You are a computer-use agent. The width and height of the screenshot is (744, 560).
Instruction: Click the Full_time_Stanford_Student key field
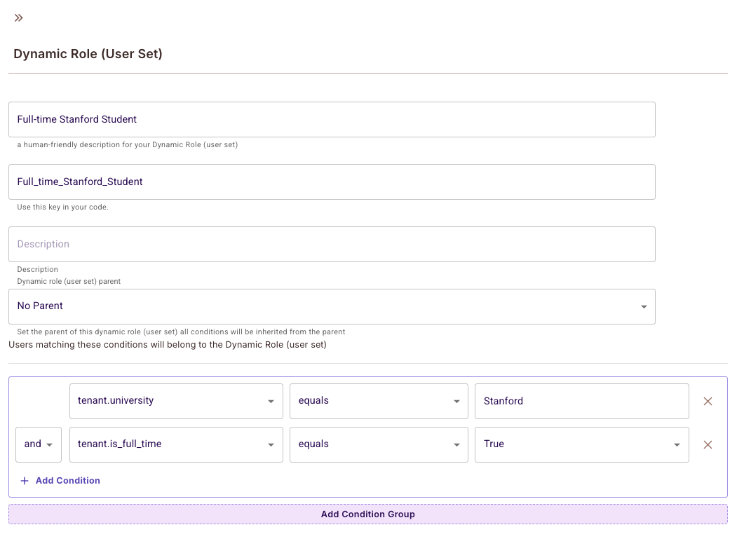331,182
